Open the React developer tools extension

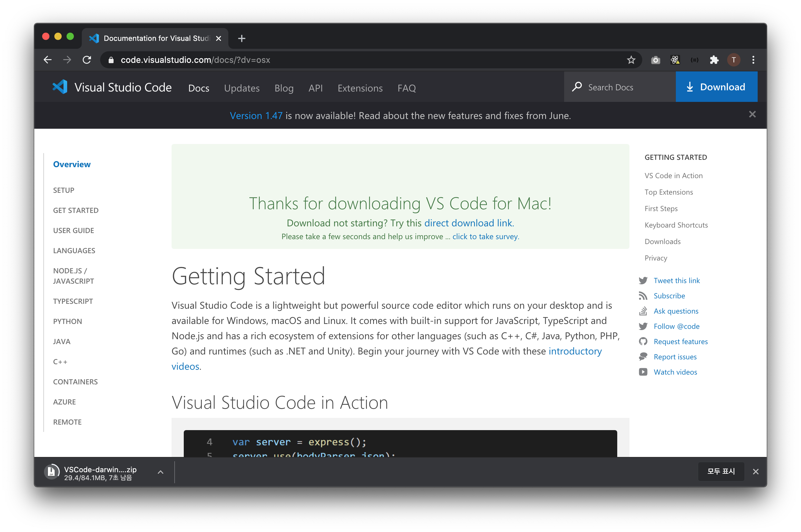pyautogui.click(x=675, y=60)
